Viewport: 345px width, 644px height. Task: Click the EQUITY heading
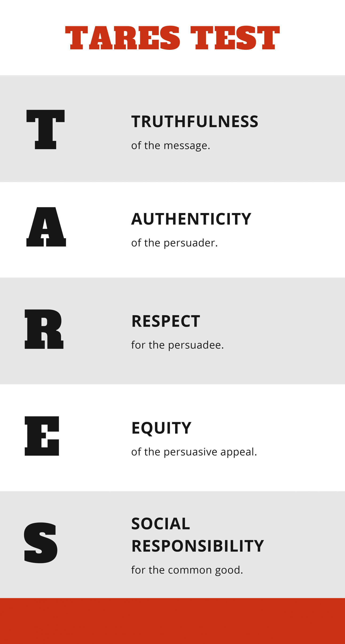[161, 428]
